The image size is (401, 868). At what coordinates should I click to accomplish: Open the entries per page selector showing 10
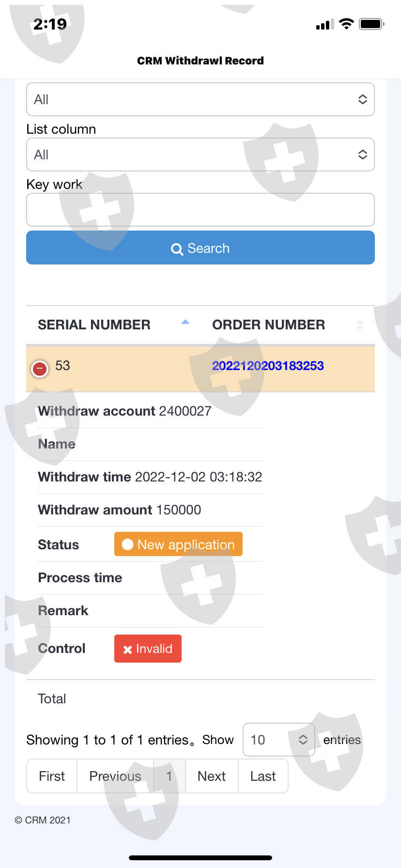click(279, 740)
